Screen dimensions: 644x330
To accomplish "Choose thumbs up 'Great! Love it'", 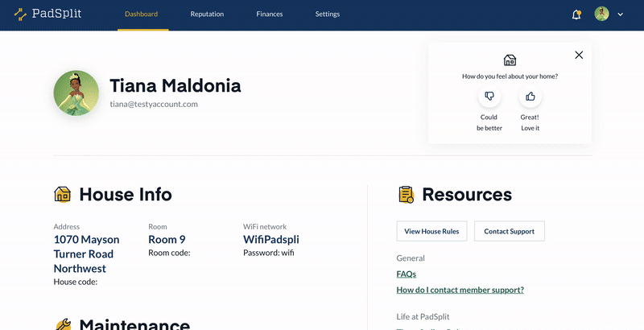I will point(530,96).
